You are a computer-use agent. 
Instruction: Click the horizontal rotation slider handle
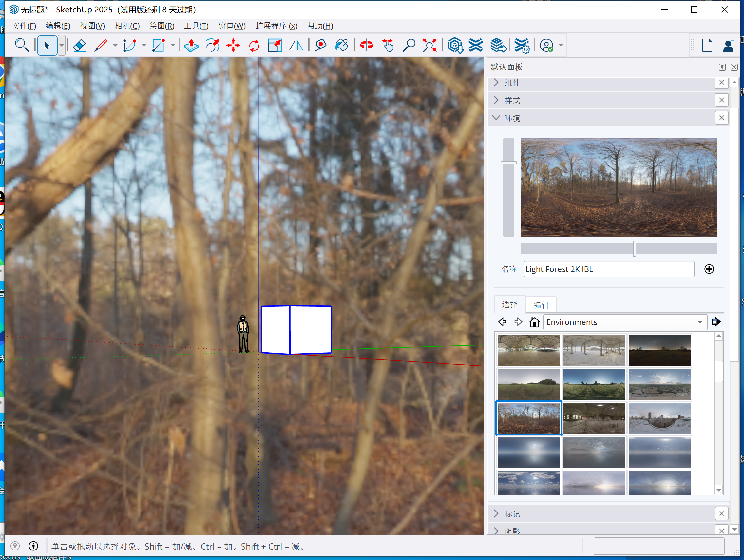tap(634, 249)
